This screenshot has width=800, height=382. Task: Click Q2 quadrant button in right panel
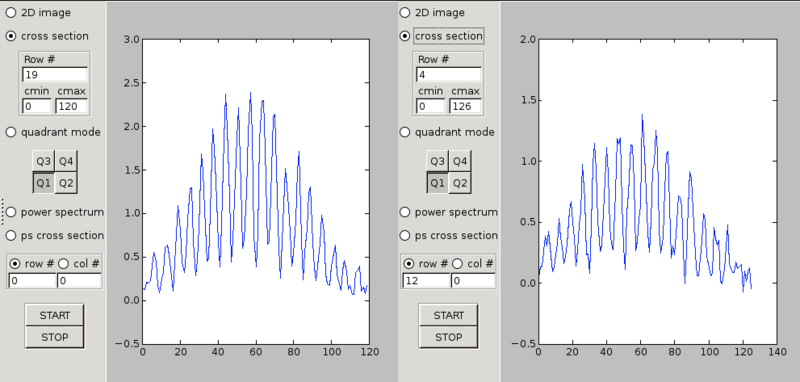point(460,183)
